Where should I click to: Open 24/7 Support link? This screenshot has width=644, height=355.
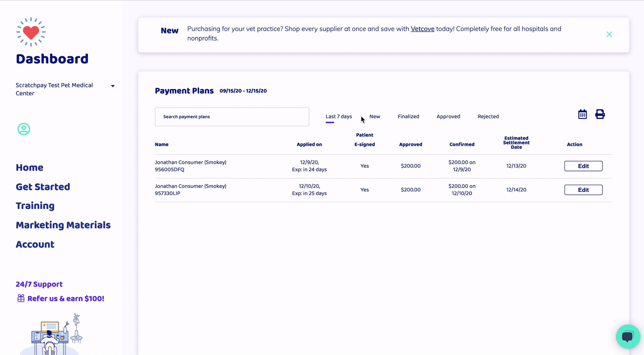tap(39, 284)
